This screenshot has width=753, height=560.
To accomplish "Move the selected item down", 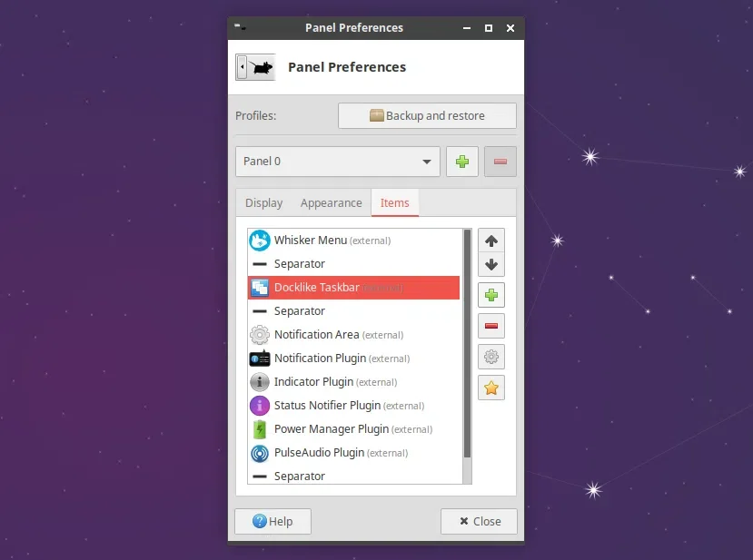I will point(491,264).
